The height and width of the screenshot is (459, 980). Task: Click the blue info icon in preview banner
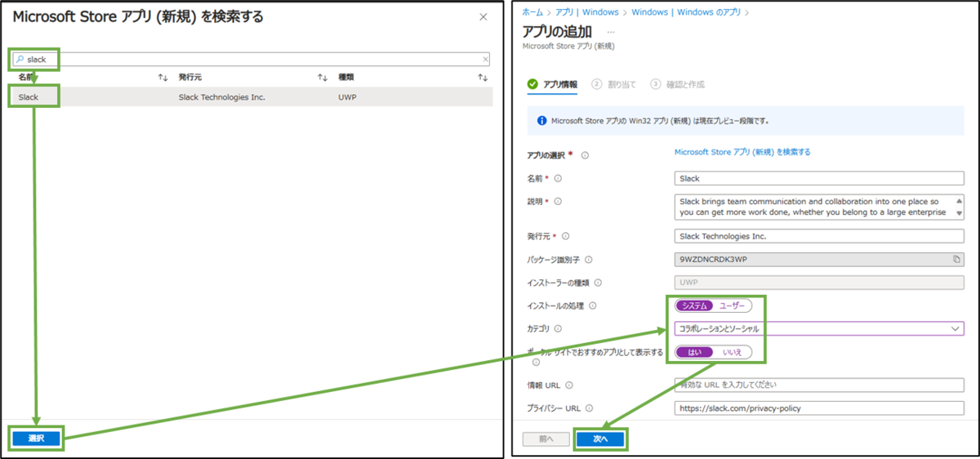point(541,121)
